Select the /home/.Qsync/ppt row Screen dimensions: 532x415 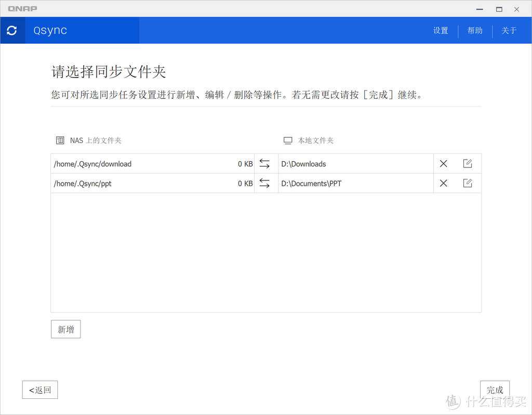130,183
